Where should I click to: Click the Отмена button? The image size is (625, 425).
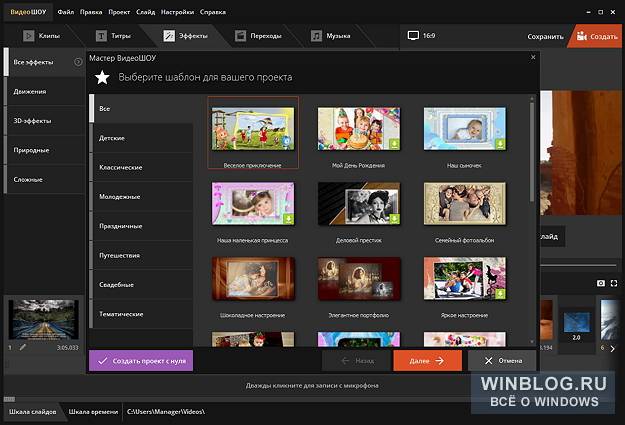click(x=502, y=360)
